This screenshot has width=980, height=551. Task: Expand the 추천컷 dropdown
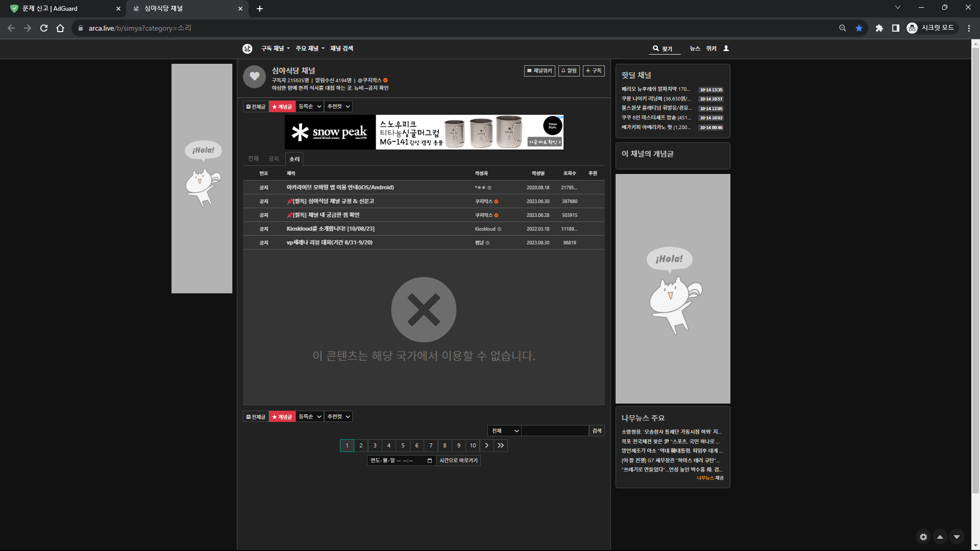[x=338, y=106]
